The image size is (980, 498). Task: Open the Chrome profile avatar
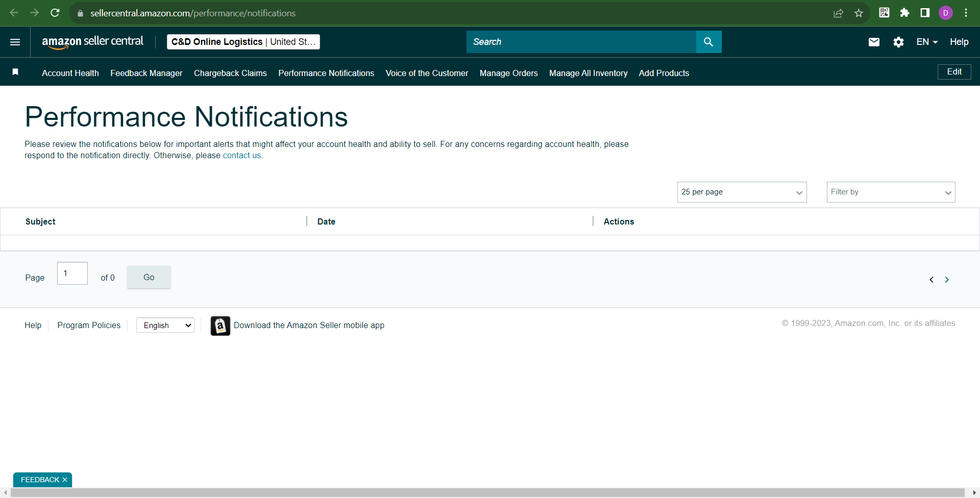click(x=946, y=13)
